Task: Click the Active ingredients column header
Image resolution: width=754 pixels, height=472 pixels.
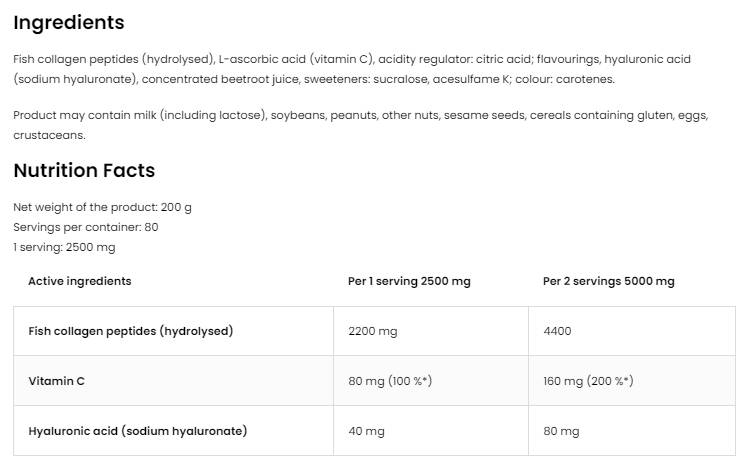Action: coord(79,281)
